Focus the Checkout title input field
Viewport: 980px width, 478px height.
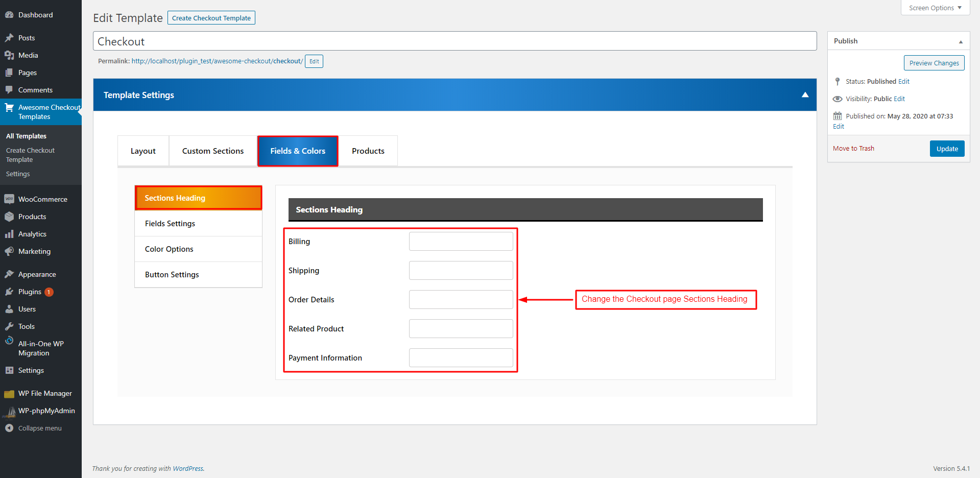click(x=455, y=41)
